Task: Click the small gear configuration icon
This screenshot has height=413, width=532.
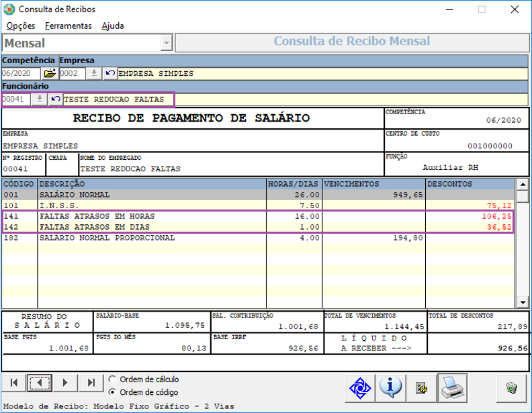Action: 421,388
